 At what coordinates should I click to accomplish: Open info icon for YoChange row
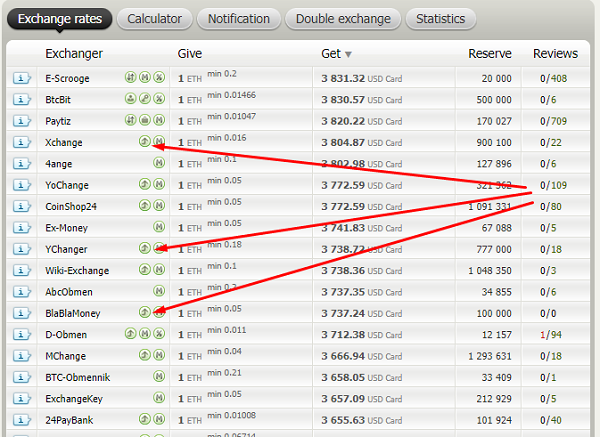[21, 185]
